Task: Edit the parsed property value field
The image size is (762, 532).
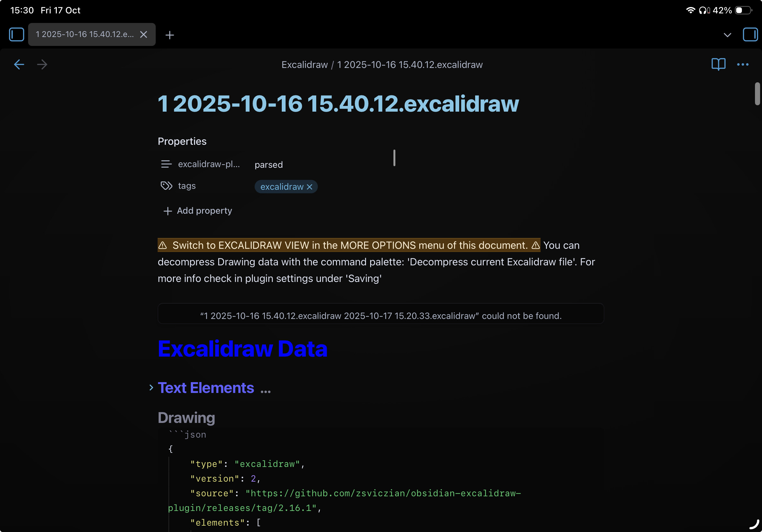Action: point(269,165)
